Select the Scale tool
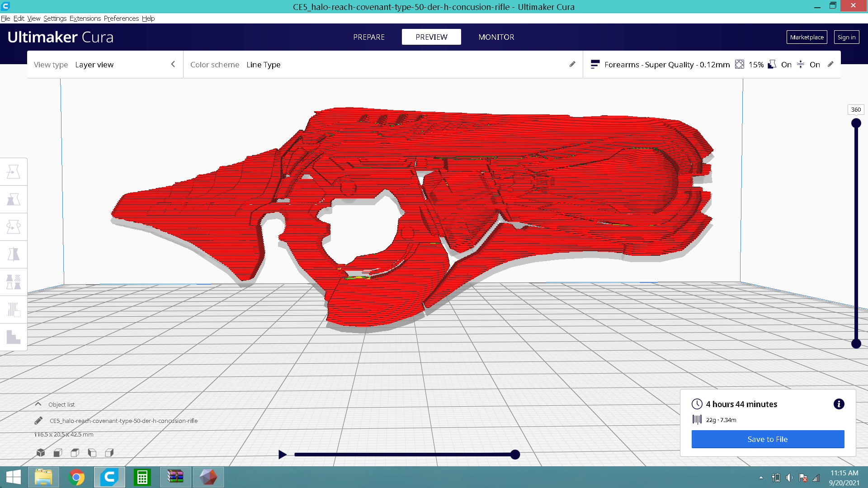 14,199
